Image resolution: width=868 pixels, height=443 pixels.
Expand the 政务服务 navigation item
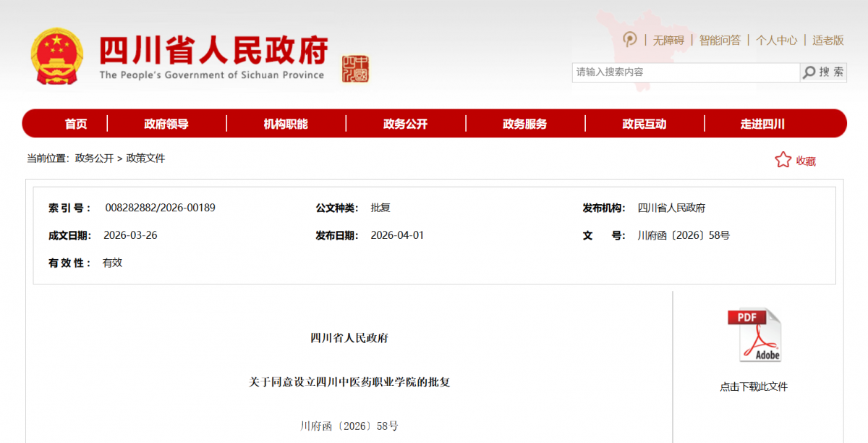(524, 124)
